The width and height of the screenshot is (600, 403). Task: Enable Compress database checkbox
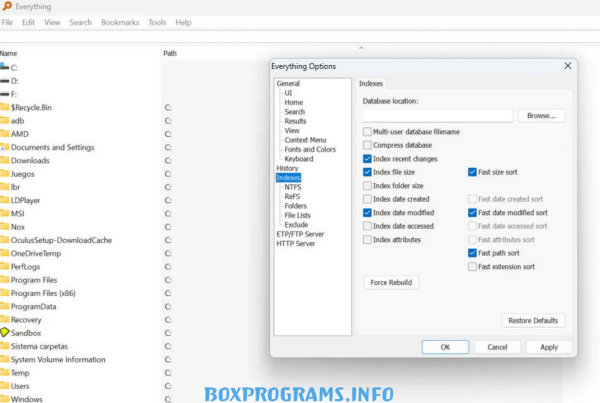367,145
